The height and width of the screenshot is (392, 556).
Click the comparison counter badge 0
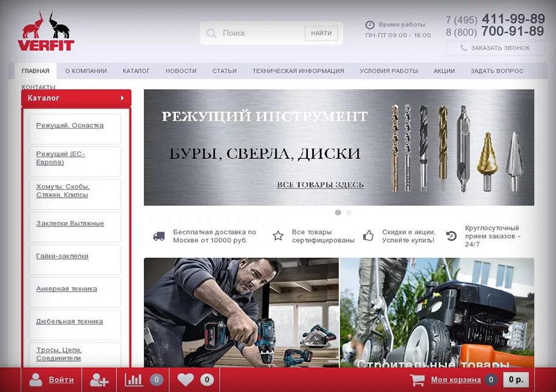point(157,380)
